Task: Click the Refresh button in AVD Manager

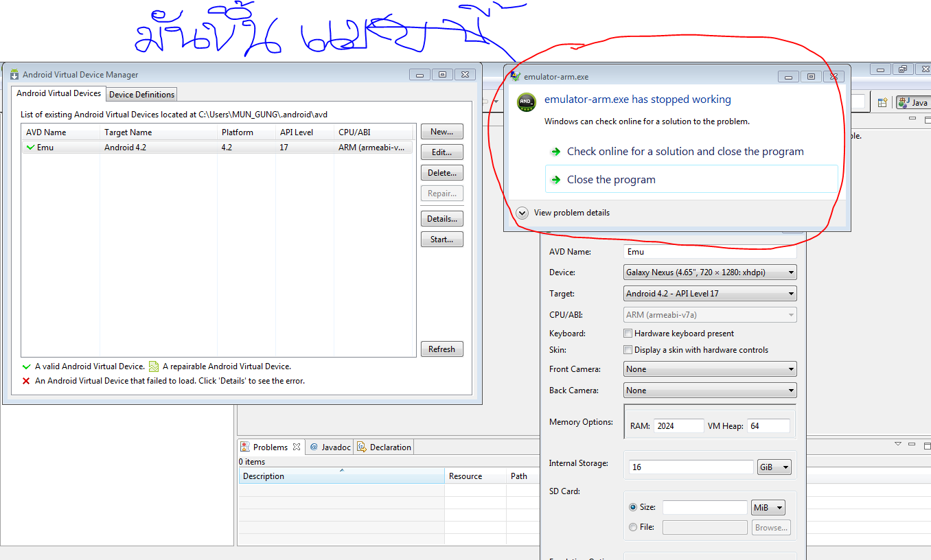Action: click(x=442, y=349)
